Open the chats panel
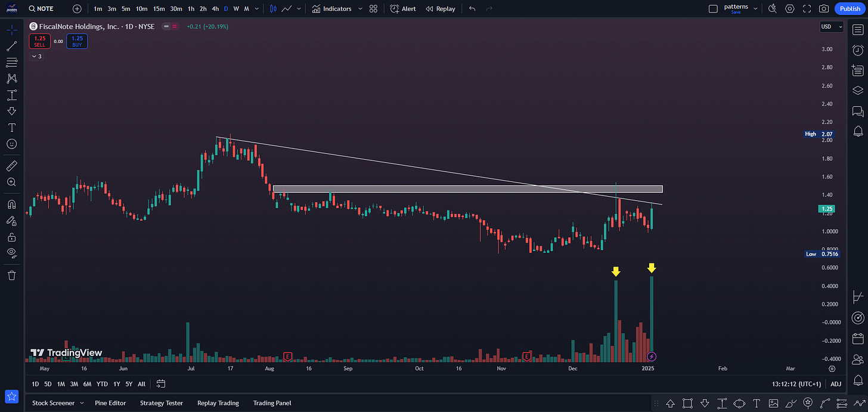Viewport: 868px width, 412px height. pos(858,111)
